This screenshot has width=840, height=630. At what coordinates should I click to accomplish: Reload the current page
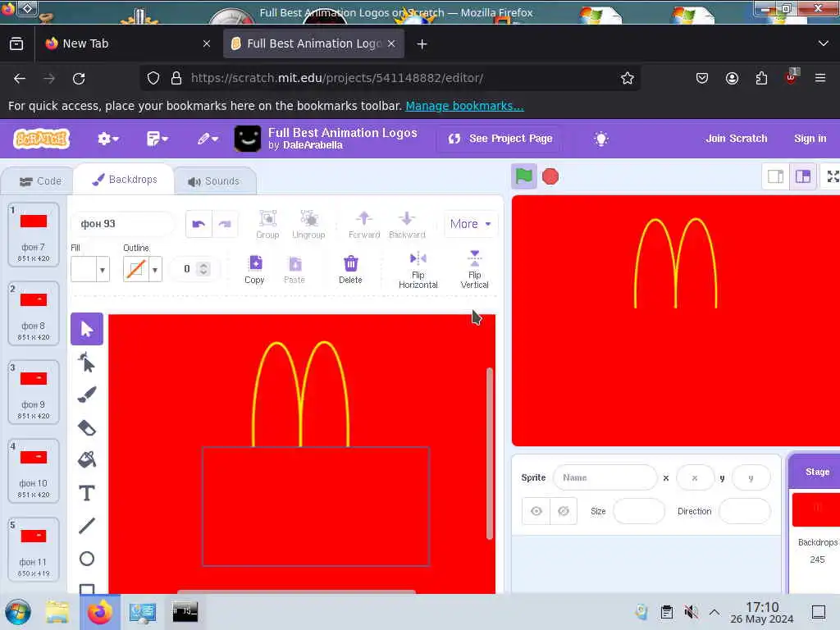pyautogui.click(x=79, y=78)
